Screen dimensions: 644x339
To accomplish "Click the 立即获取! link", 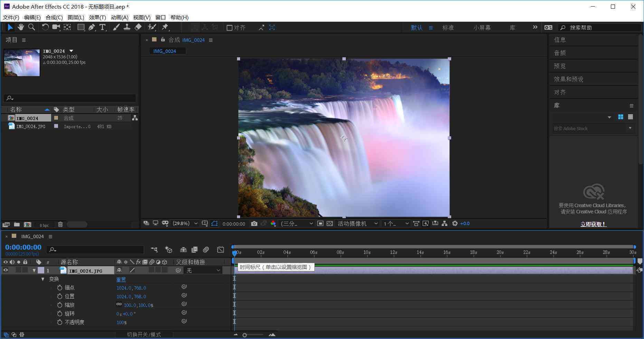I will coord(594,224).
